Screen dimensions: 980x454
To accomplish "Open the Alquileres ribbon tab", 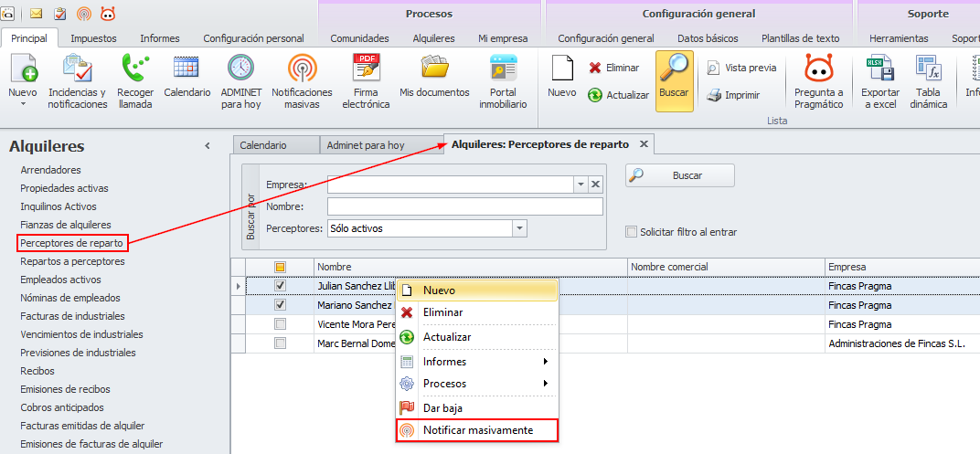I will [x=433, y=38].
